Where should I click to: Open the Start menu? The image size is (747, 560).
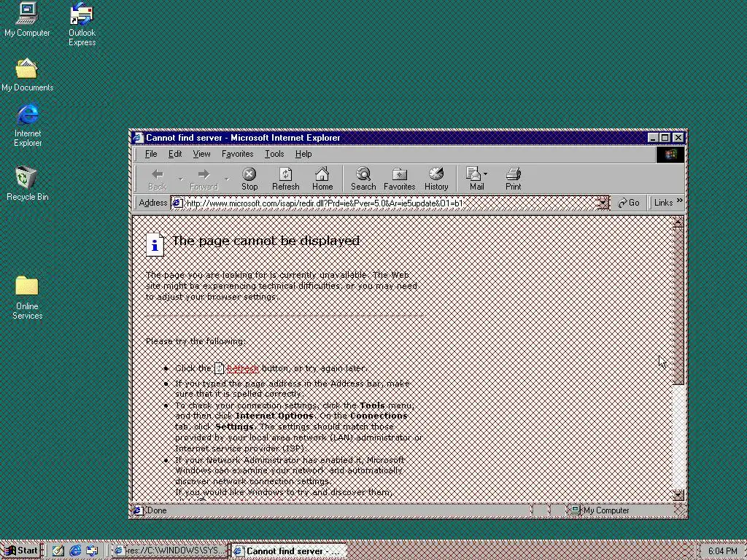[x=21, y=551]
